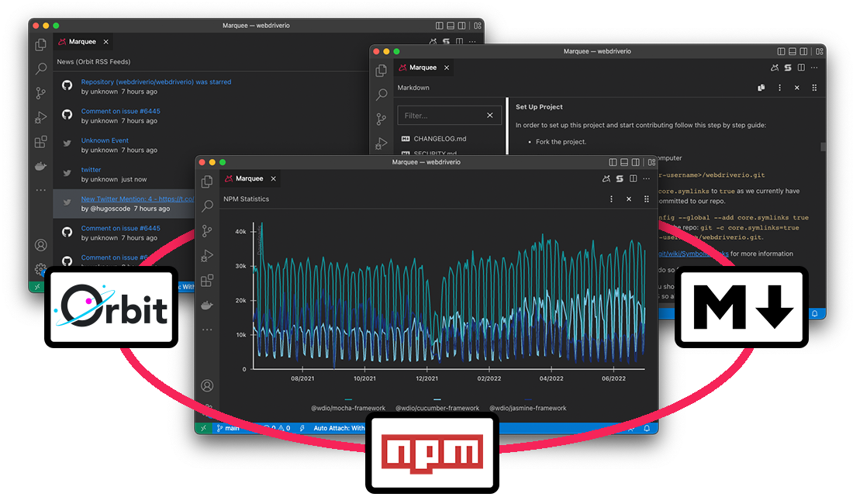The image size is (853, 504).
Task: Toggle @wdio/cucumber-framework series in chart legend
Action: (437, 408)
